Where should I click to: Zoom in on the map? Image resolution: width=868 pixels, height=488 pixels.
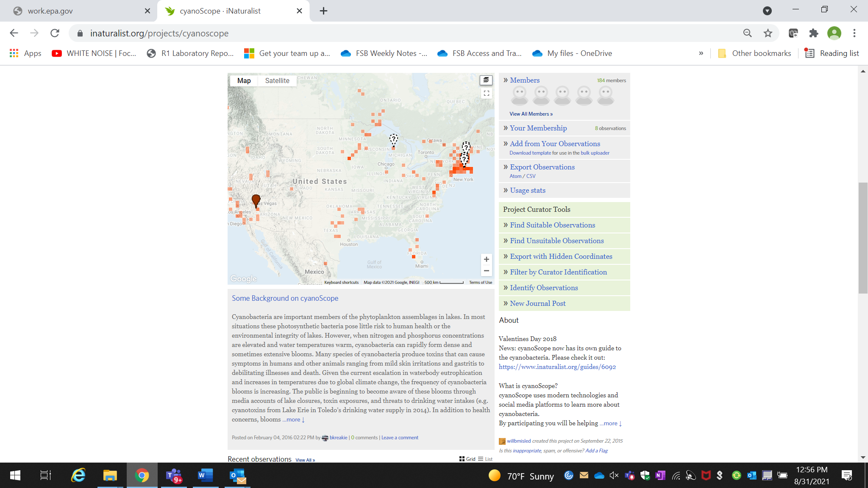[486, 259]
